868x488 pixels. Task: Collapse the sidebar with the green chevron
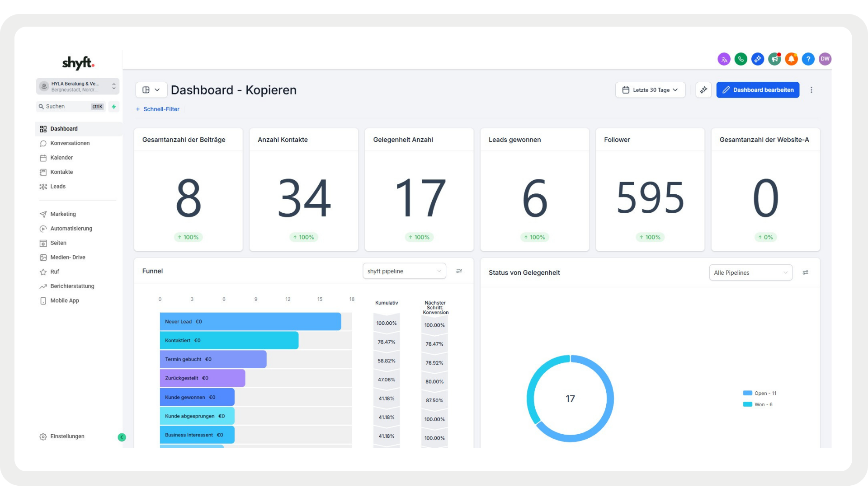pos(121,437)
